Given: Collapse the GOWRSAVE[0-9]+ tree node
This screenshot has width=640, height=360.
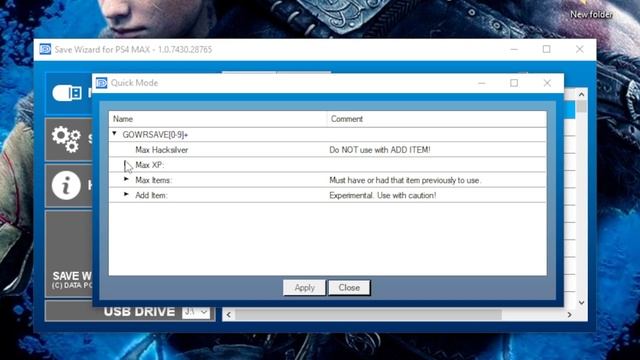Looking at the screenshot, I should [x=114, y=134].
